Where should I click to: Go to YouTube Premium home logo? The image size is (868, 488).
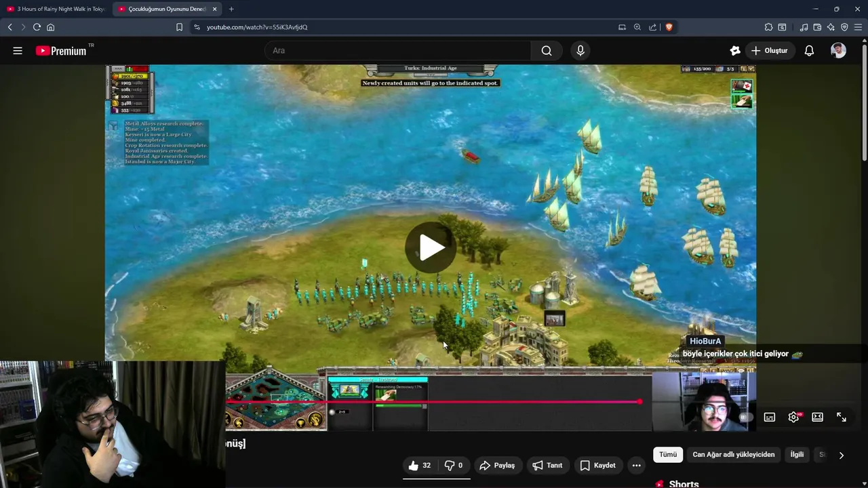62,51
